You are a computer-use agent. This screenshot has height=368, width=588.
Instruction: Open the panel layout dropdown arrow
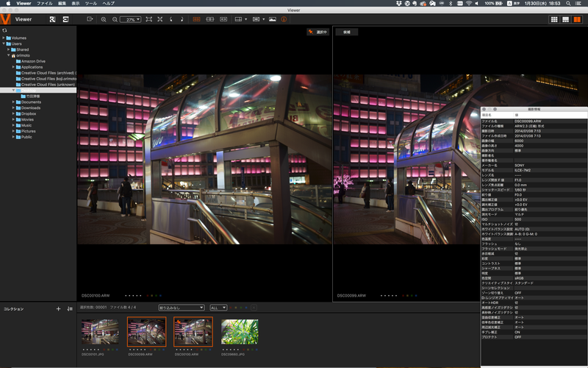pyautogui.click(x=245, y=19)
